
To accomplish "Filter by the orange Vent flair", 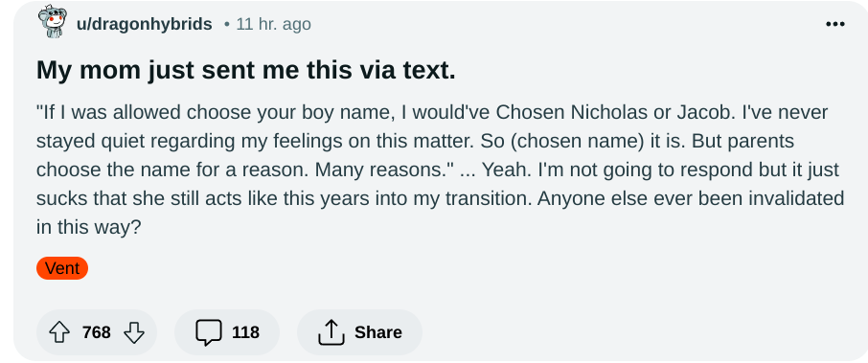I will click(62, 268).
